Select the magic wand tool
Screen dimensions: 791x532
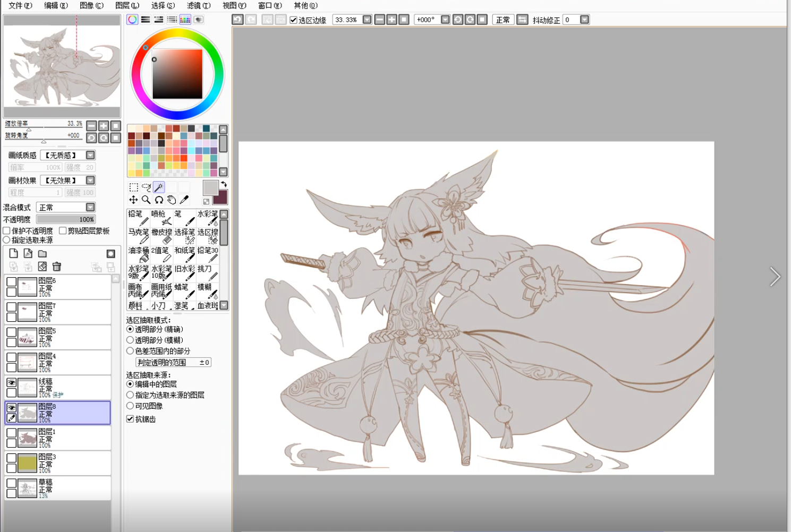(x=159, y=187)
